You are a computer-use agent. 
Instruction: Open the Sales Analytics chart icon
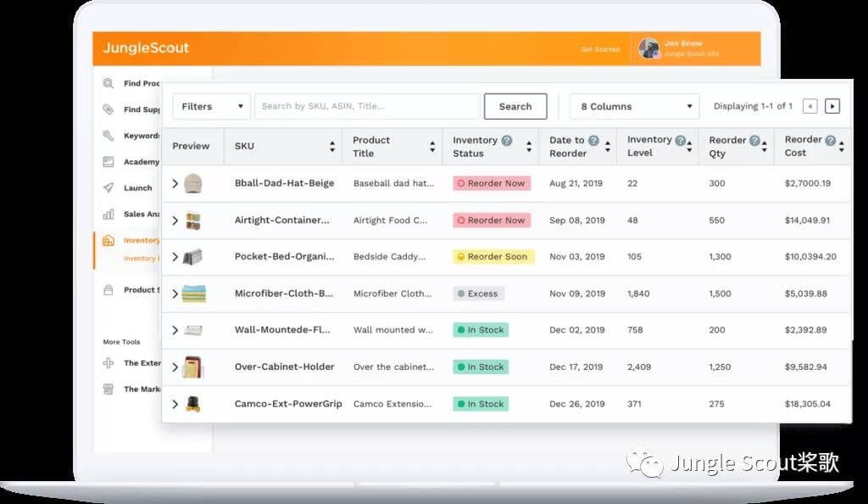108,215
